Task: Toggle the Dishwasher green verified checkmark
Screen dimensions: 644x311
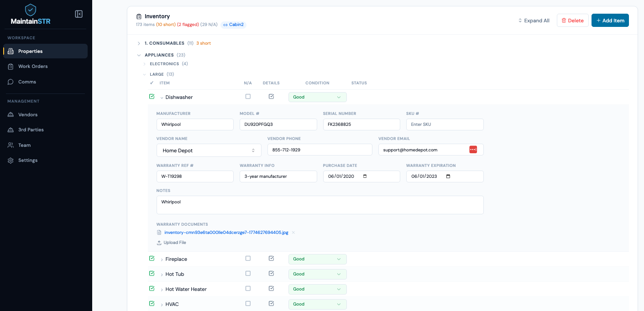Action: click(x=152, y=97)
